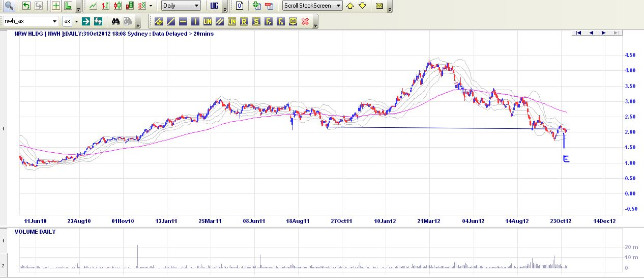Image resolution: width=644 pixels, height=278 pixels.
Task: Select the magnifier zoom tool
Action: pyautogui.click(x=8, y=6)
